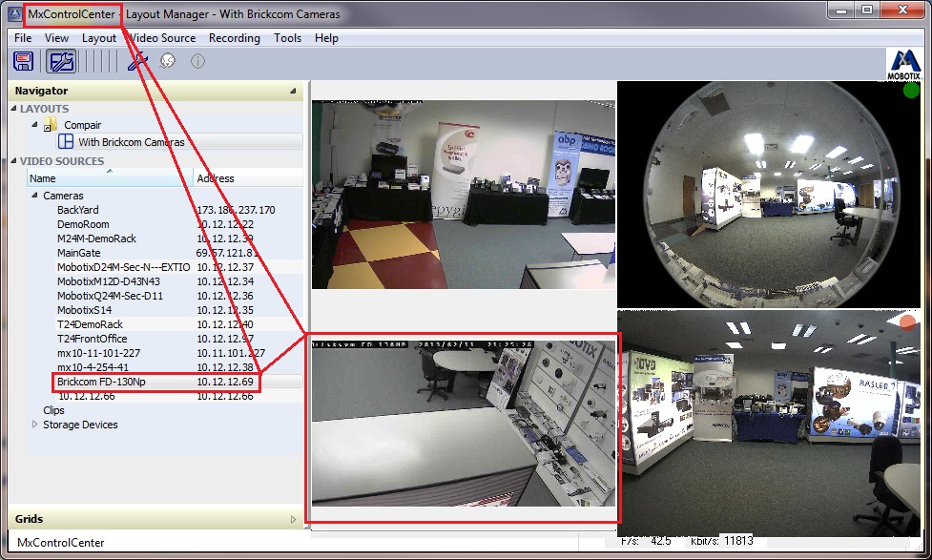
Task: Click the globe toolbar icon
Action: (x=168, y=61)
